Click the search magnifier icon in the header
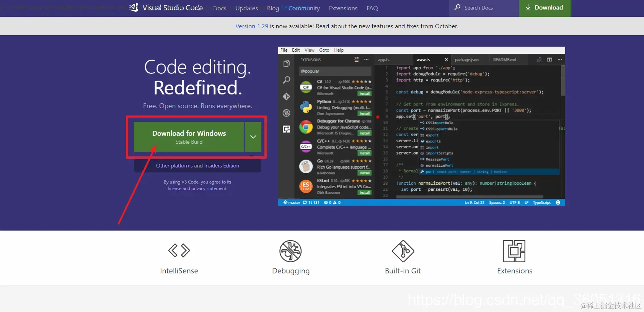The image size is (644, 312). pos(457,7)
